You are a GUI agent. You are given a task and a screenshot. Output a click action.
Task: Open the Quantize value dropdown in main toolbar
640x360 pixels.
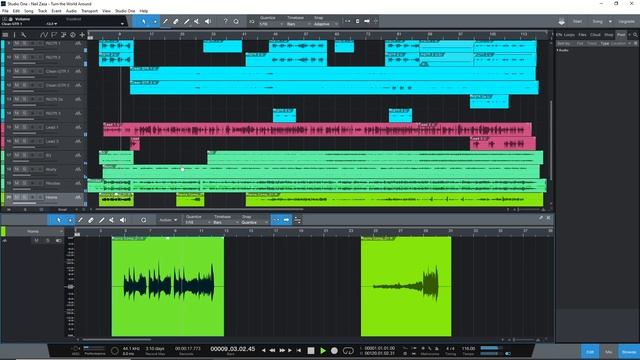271,24
